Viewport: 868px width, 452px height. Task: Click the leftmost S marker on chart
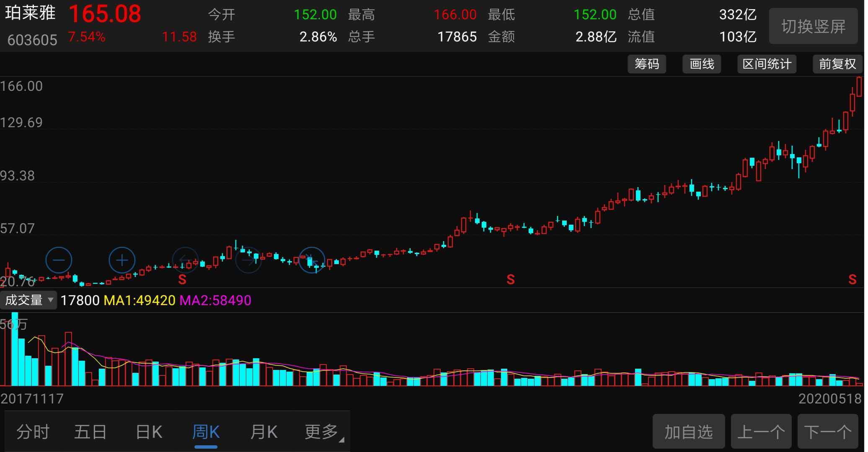click(x=182, y=280)
